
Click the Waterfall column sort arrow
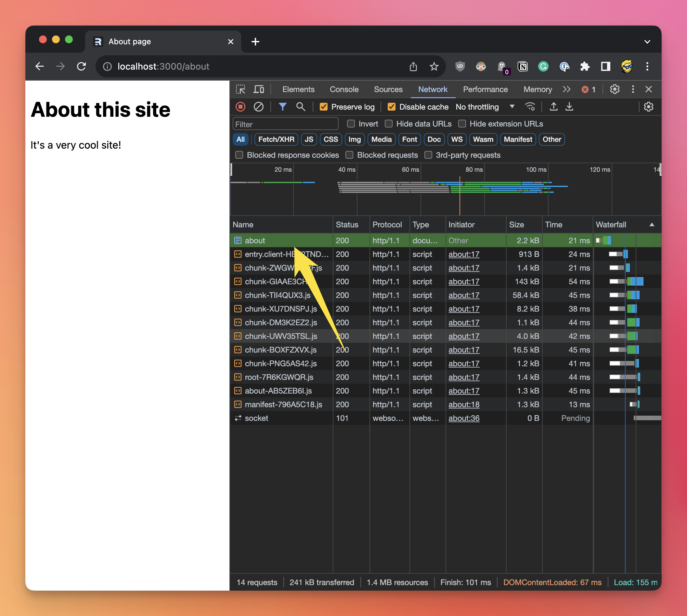[x=652, y=225]
